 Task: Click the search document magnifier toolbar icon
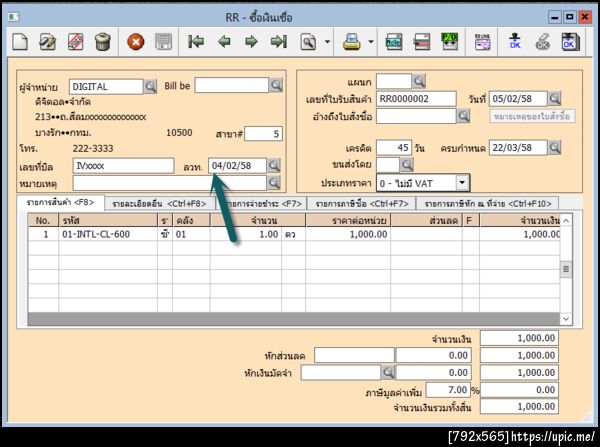click(308, 42)
